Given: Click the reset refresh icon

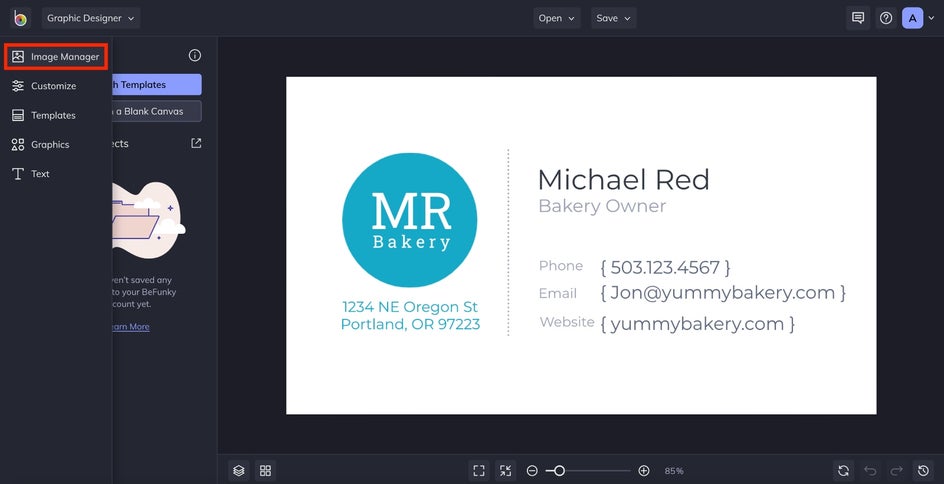Looking at the screenshot, I should click(x=843, y=471).
